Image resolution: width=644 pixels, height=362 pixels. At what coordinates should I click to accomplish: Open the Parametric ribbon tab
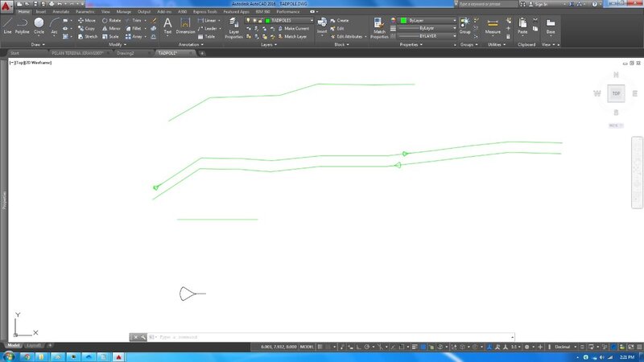point(85,11)
